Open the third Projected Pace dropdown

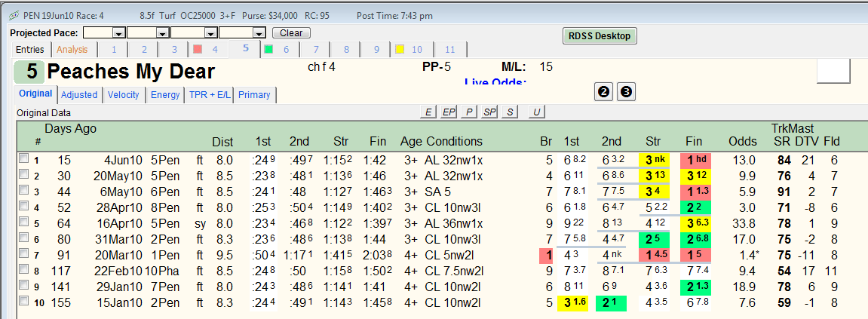(x=212, y=32)
